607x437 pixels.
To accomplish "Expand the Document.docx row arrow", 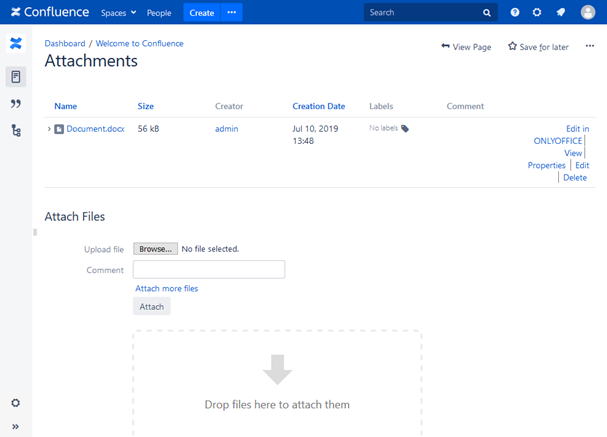I will coord(49,129).
